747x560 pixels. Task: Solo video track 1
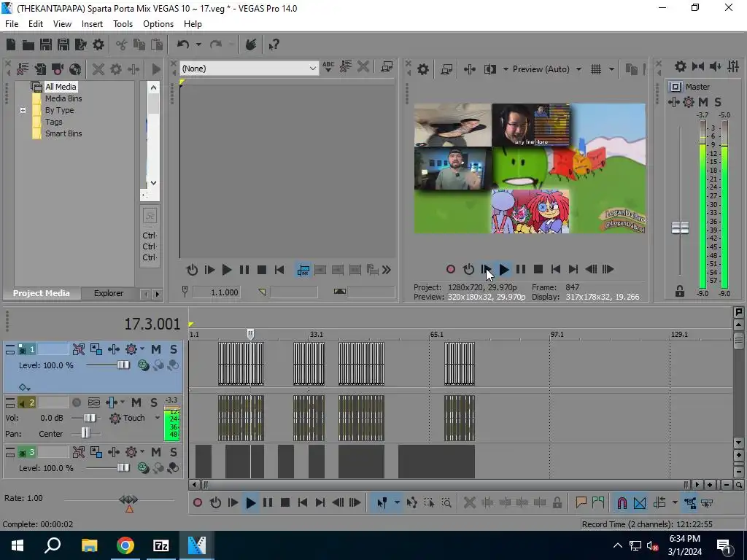(174, 349)
